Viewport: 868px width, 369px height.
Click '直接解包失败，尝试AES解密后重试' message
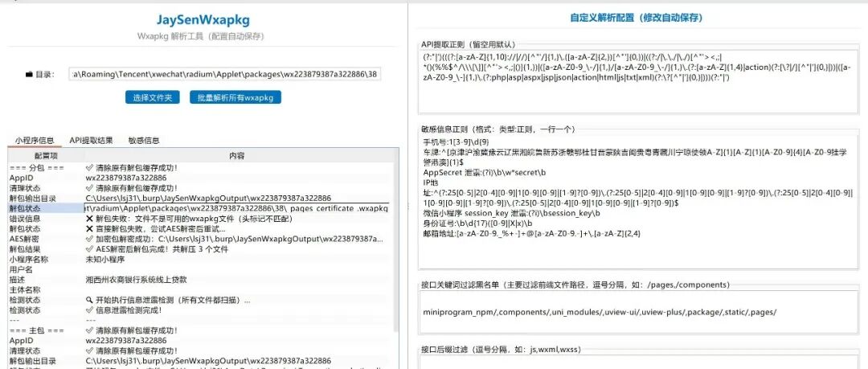[x=161, y=229]
